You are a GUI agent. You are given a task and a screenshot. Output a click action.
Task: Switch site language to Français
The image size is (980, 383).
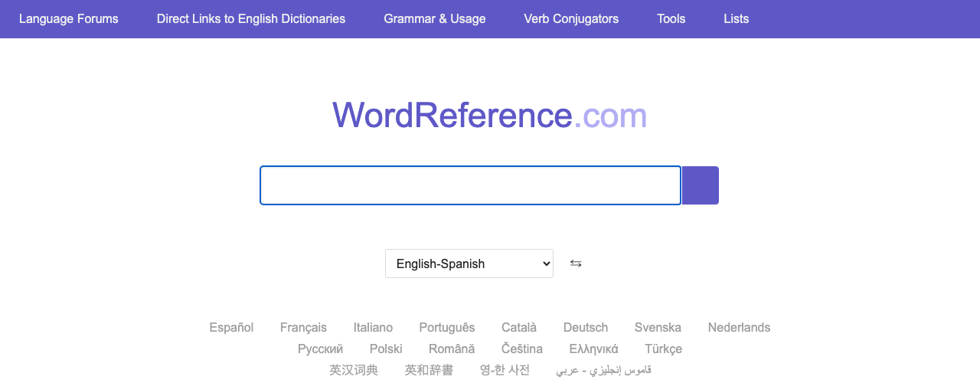click(303, 328)
